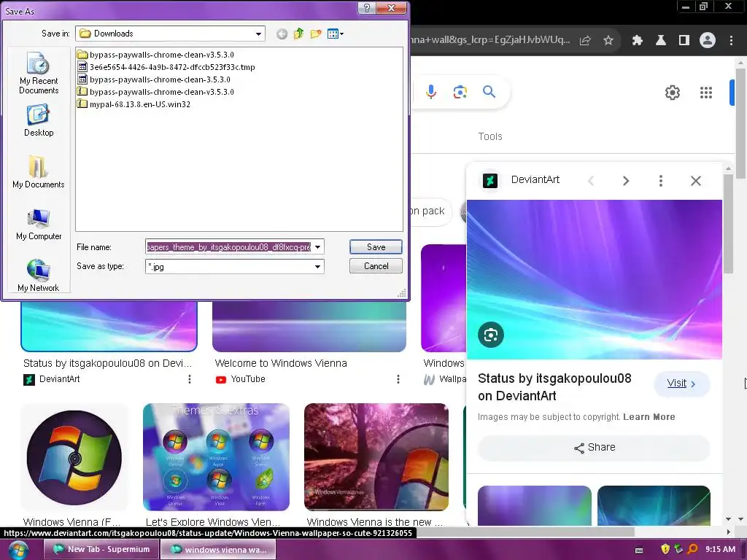This screenshot has height=560, width=747.
Task: Click the flask experiments icon in browser toolbar
Action: pyautogui.click(x=661, y=41)
